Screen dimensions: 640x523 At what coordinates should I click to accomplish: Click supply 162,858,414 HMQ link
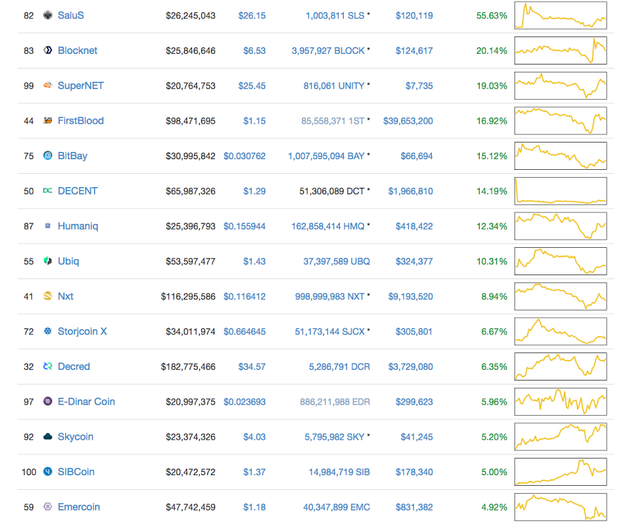[328, 226]
